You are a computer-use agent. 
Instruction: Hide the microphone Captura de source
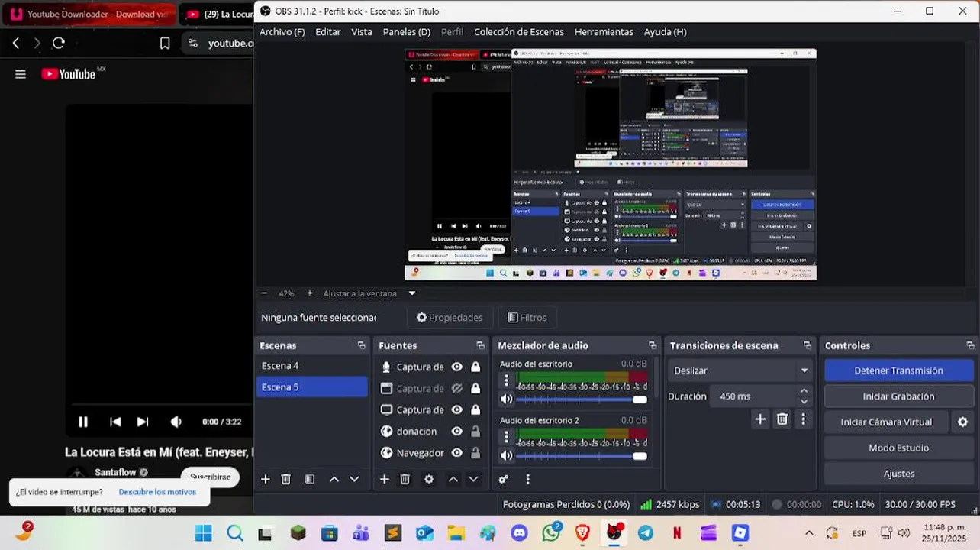coord(456,367)
